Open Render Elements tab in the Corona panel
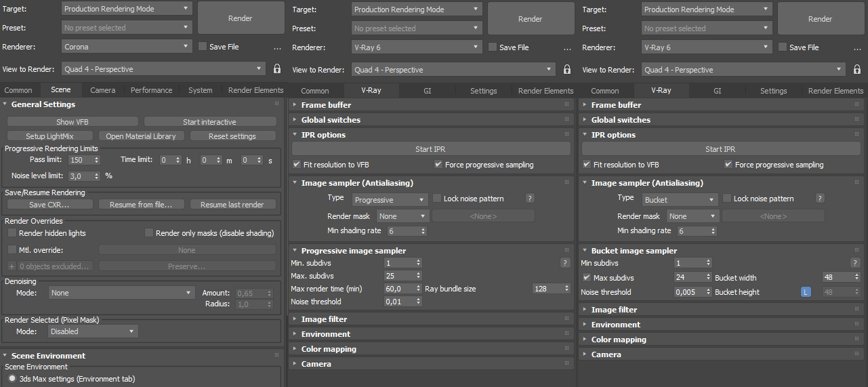The width and height of the screenshot is (868, 387). pyautogui.click(x=255, y=90)
